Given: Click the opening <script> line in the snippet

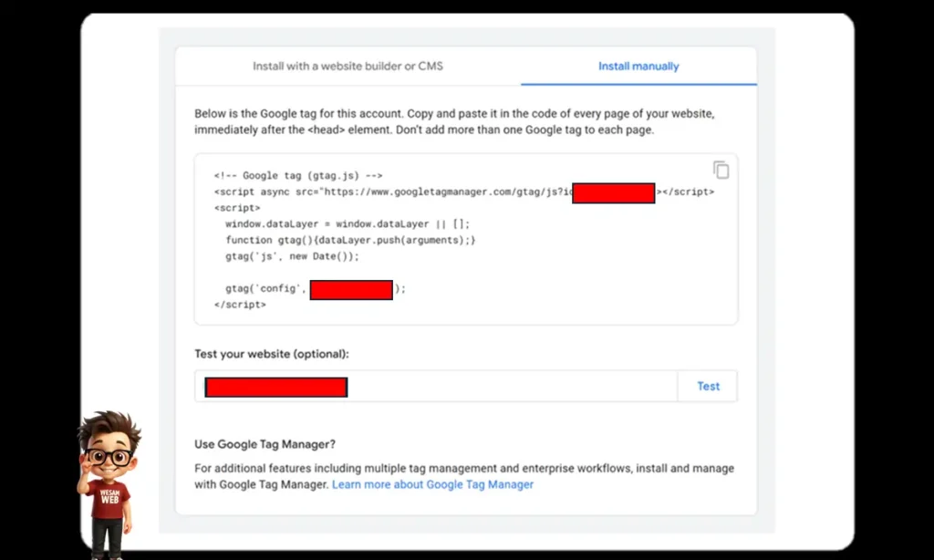Looking at the screenshot, I should point(239,208).
